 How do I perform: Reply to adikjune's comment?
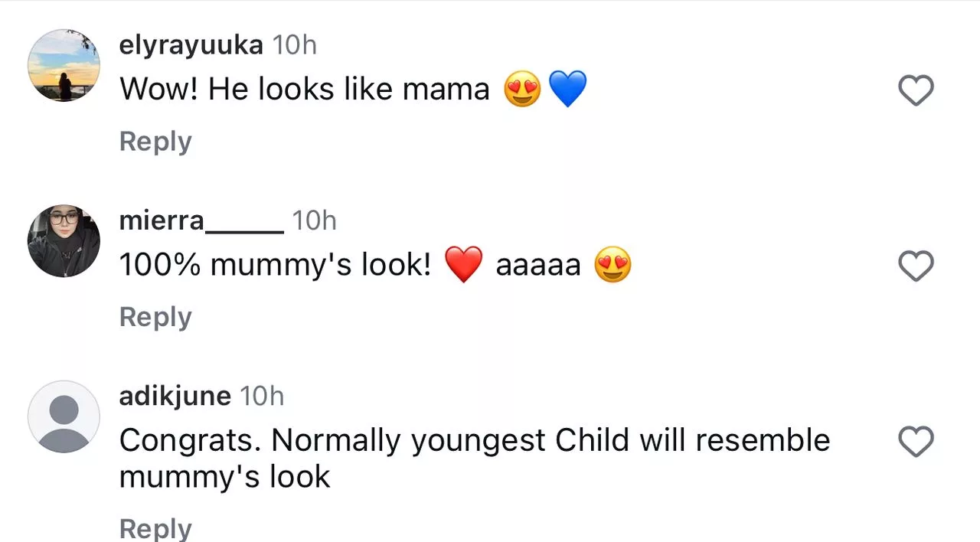click(155, 530)
